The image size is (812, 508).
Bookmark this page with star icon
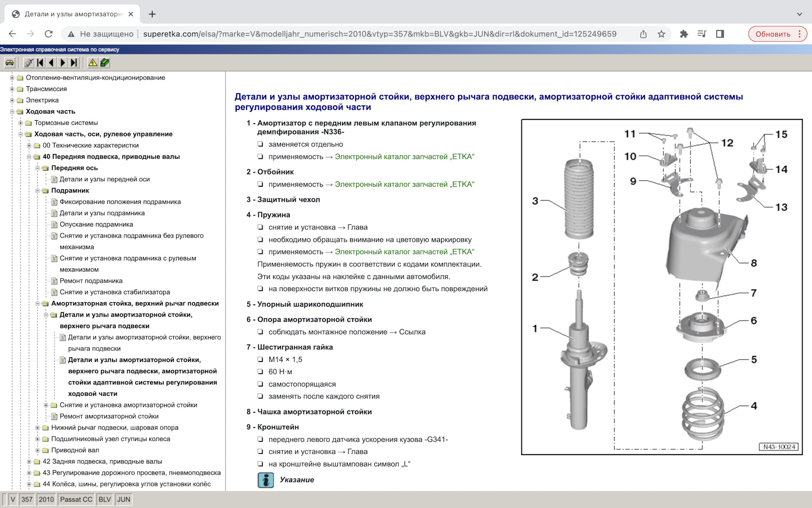tap(661, 34)
